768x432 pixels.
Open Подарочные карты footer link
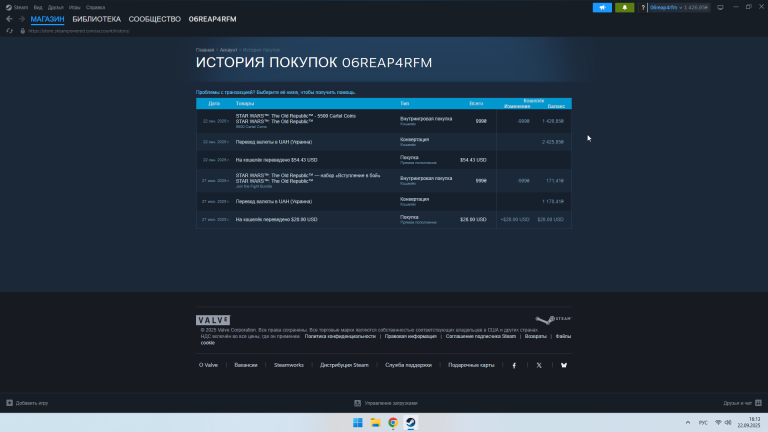coord(471,365)
